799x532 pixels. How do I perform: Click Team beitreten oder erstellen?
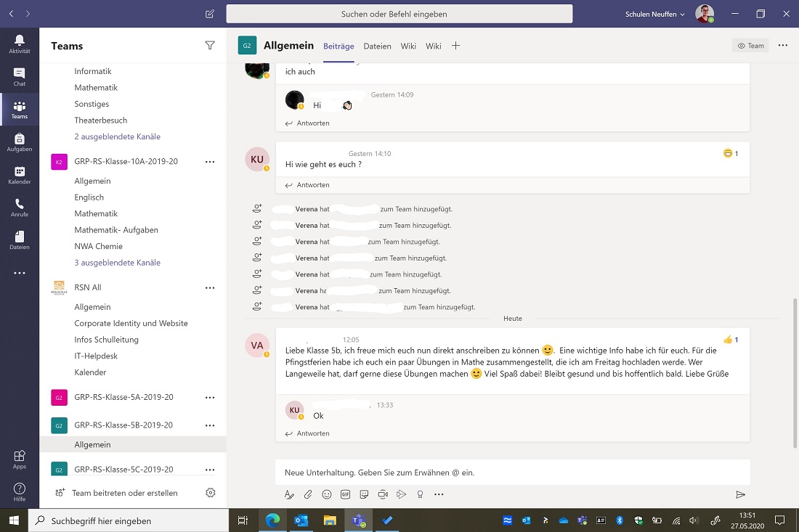coord(124,492)
